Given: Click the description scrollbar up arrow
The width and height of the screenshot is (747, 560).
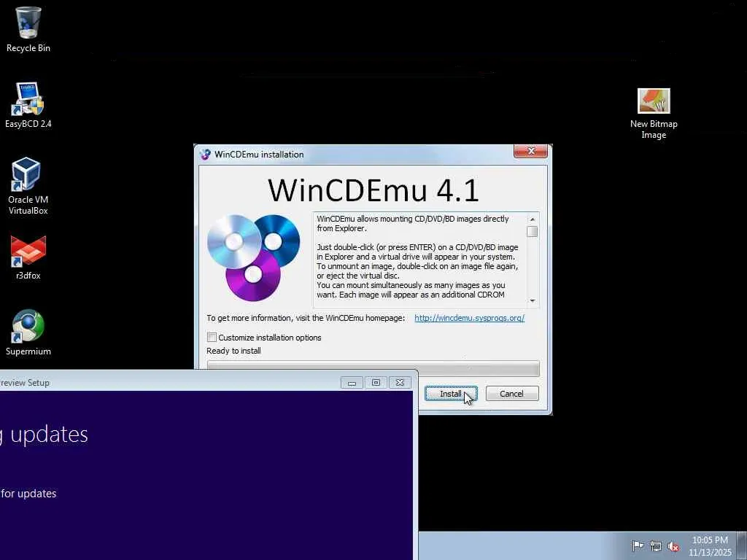Looking at the screenshot, I should (532, 219).
